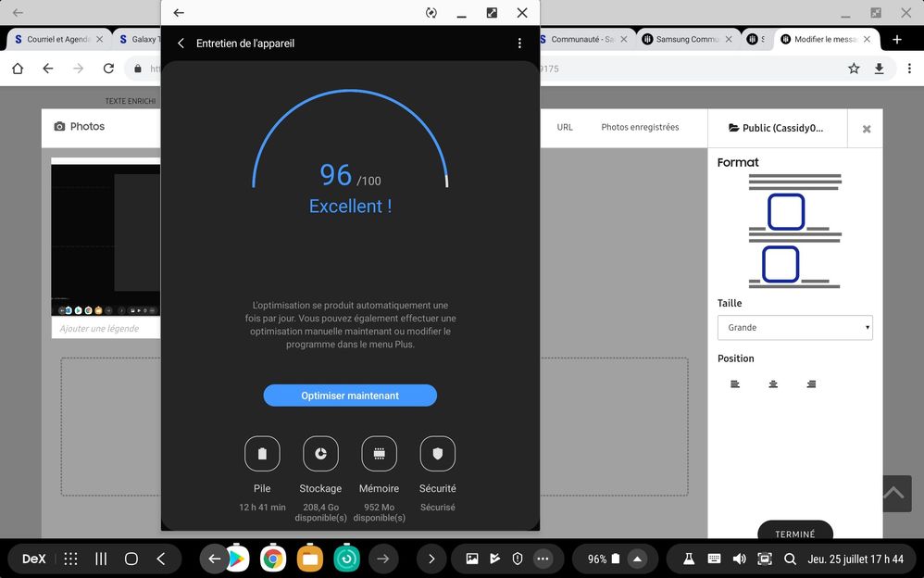924x578 pixels.
Task: Open browser downloads icon
Action: click(879, 69)
